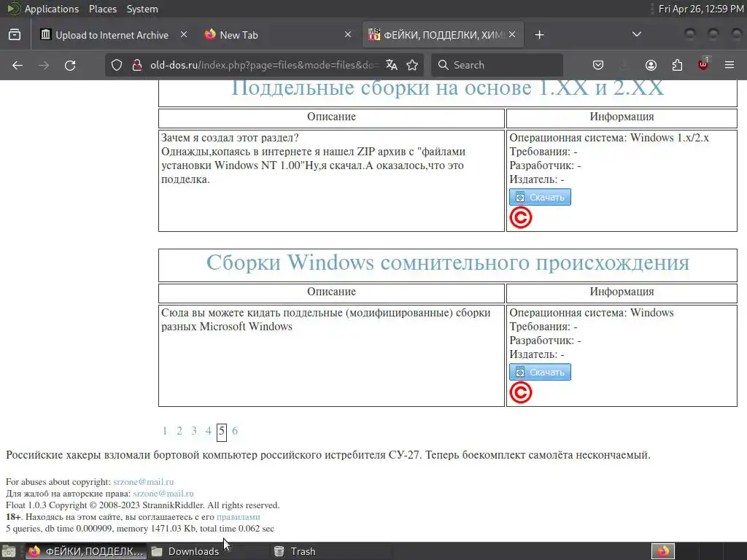Open extensions puzzle icon
This screenshot has width=747, height=560.
click(x=677, y=65)
